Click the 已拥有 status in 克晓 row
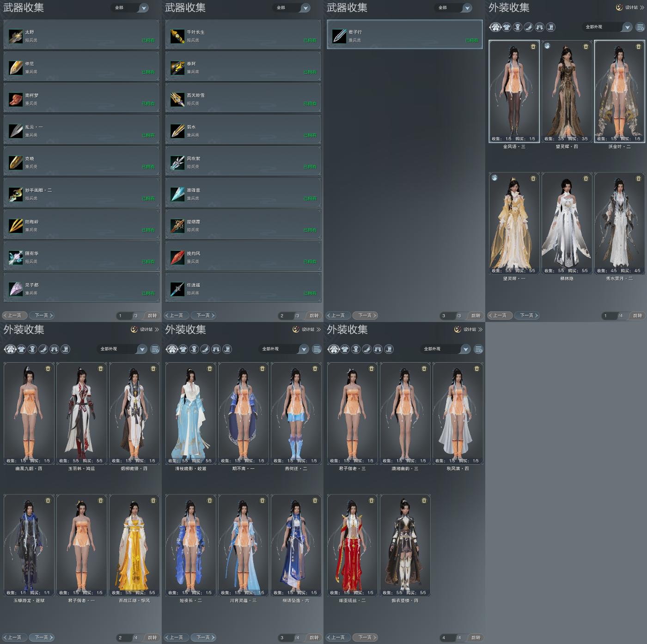647x644 pixels. point(148,167)
